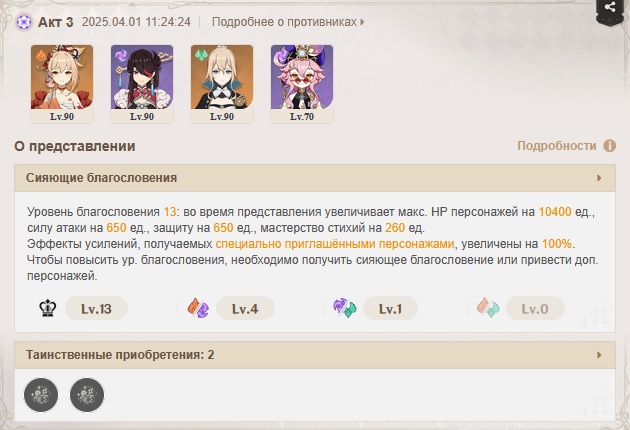Click the info icon beside Подробности
Image resolution: width=630 pixels, height=430 pixels.
(609, 145)
